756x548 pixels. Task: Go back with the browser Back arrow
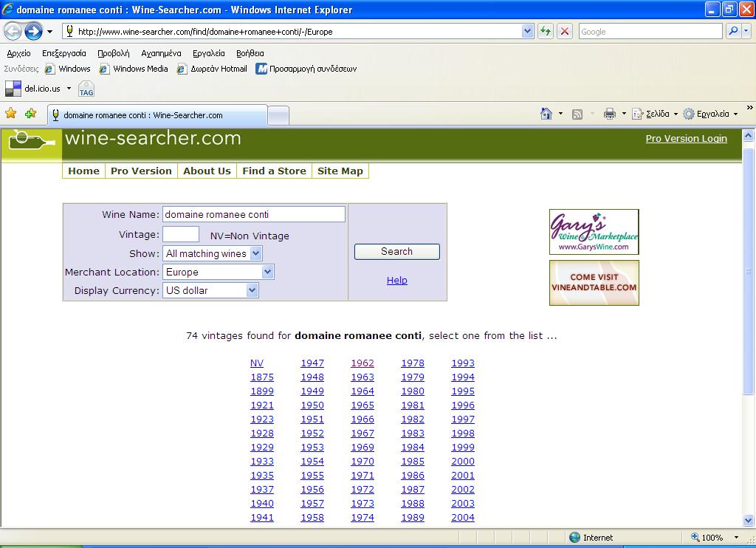[x=13, y=32]
